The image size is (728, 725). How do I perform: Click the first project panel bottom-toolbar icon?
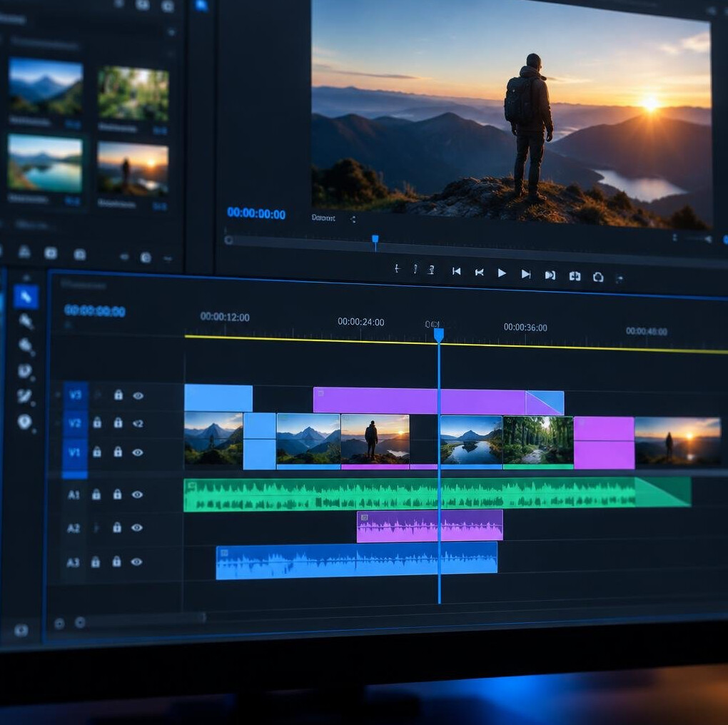[24, 252]
